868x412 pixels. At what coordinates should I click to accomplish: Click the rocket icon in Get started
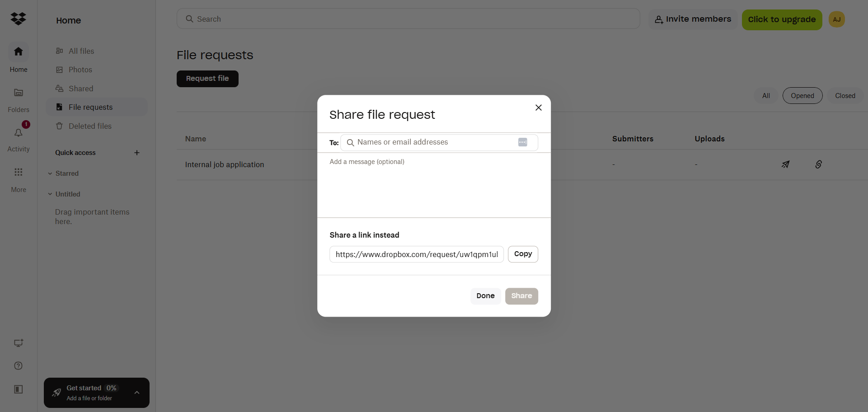click(x=56, y=393)
